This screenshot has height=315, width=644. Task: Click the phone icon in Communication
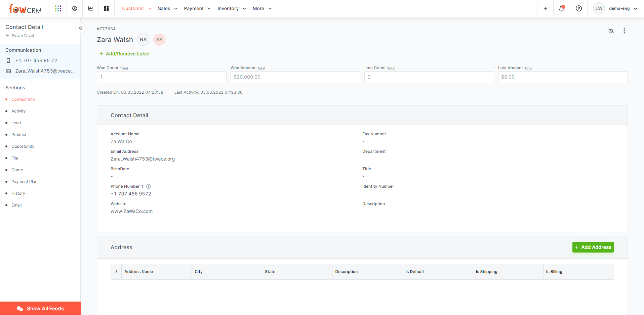tap(8, 60)
